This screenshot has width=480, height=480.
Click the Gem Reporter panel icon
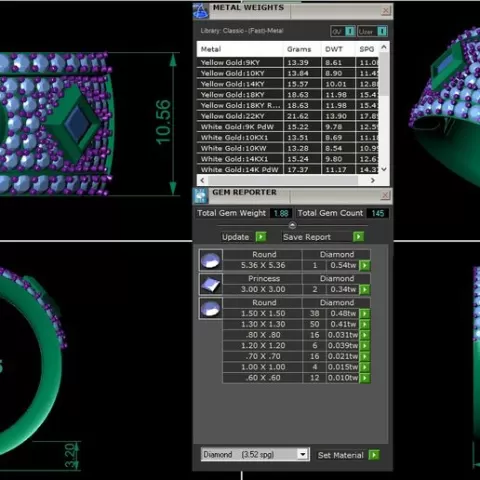[200, 196]
